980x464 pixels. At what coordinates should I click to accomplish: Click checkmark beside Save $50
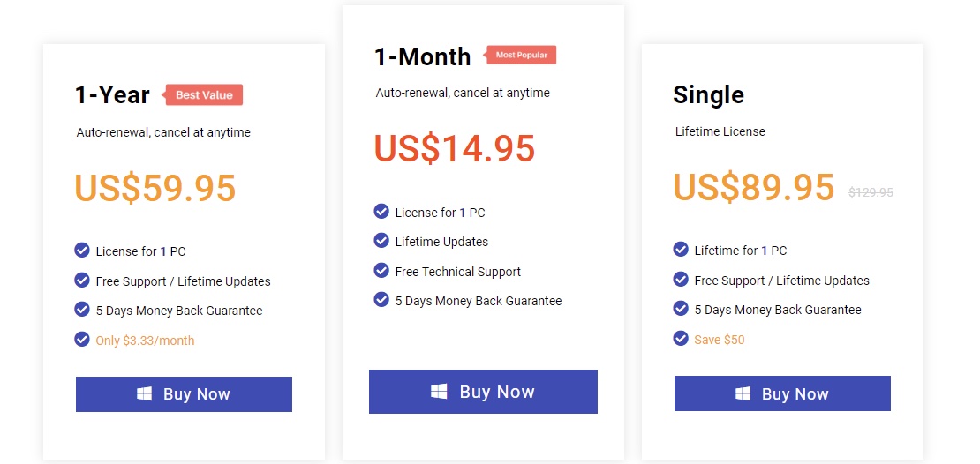point(681,339)
